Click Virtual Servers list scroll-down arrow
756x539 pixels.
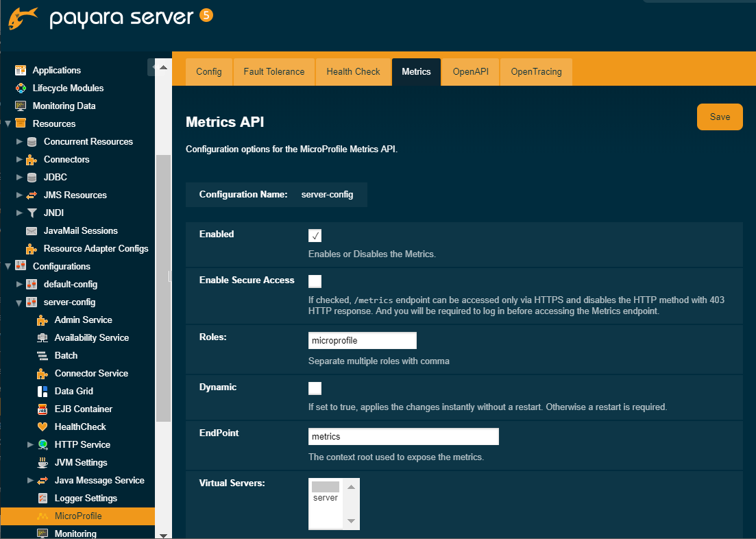[x=351, y=520]
